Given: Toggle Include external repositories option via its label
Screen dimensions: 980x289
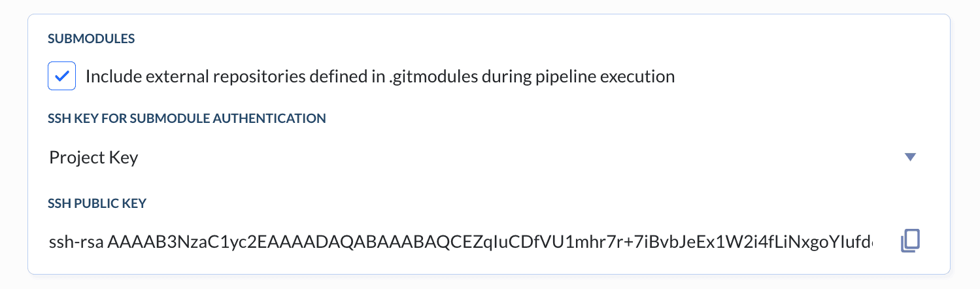Looking at the screenshot, I should point(379,76).
